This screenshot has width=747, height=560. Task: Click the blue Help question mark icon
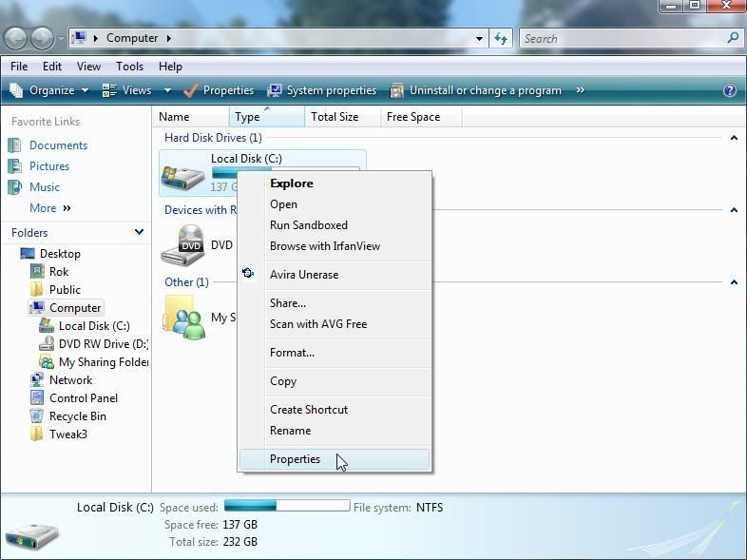point(729,90)
